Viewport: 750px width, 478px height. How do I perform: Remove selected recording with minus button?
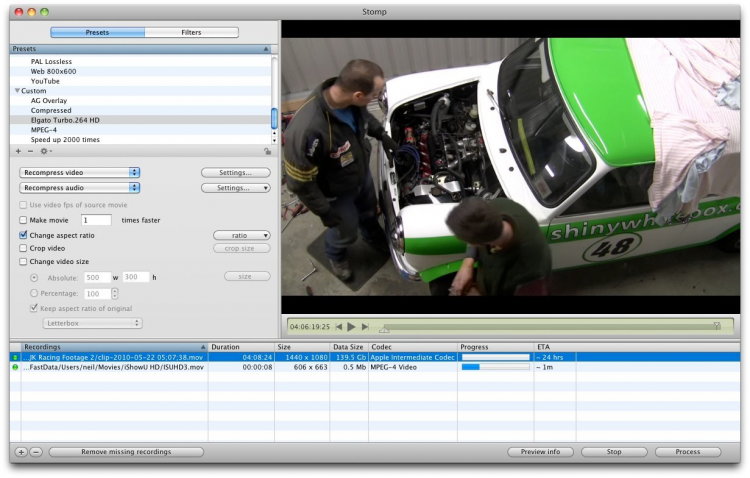(35, 452)
